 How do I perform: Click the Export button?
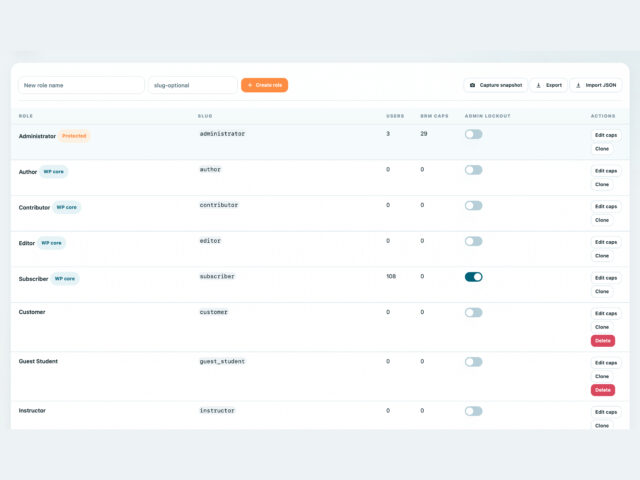[549, 85]
